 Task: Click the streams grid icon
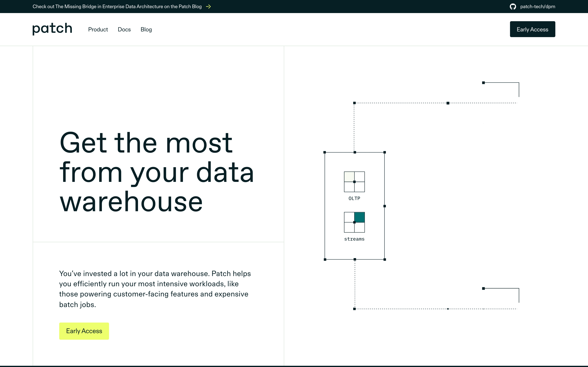354,222
